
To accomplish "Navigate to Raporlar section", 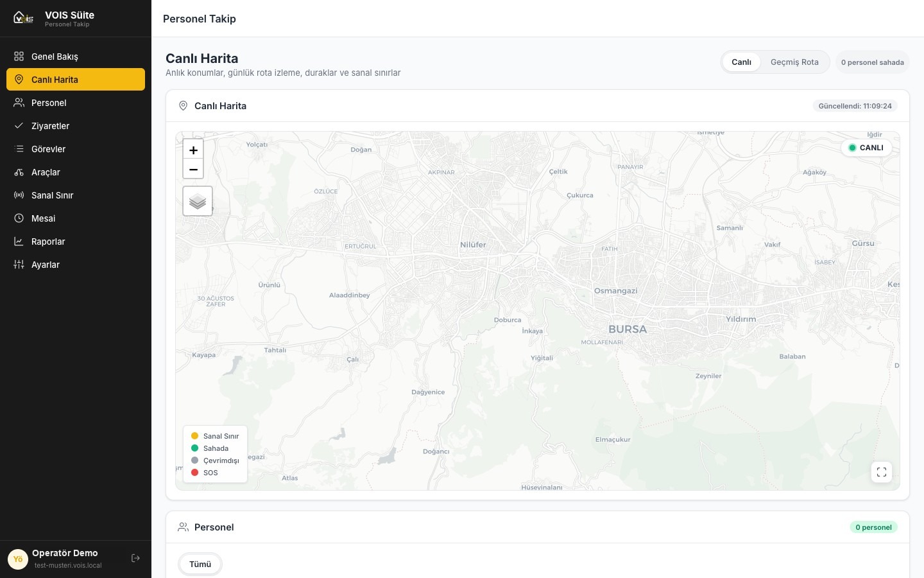I will point(76,241).
